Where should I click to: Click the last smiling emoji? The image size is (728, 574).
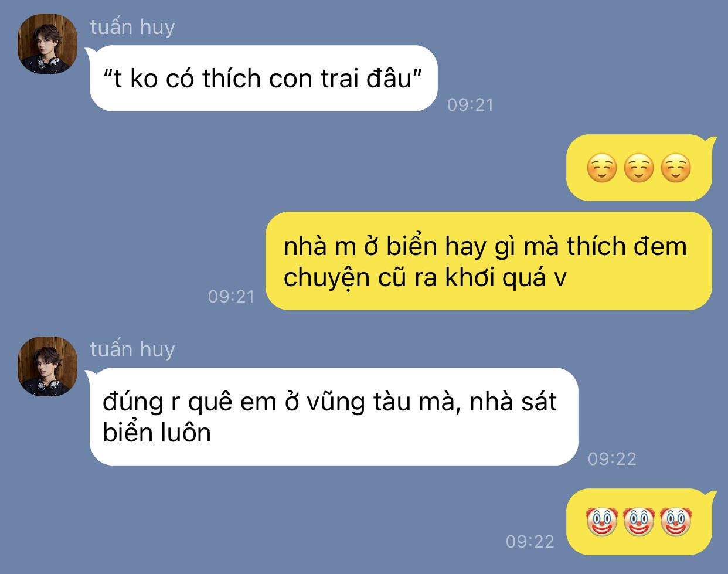(676, 168)
